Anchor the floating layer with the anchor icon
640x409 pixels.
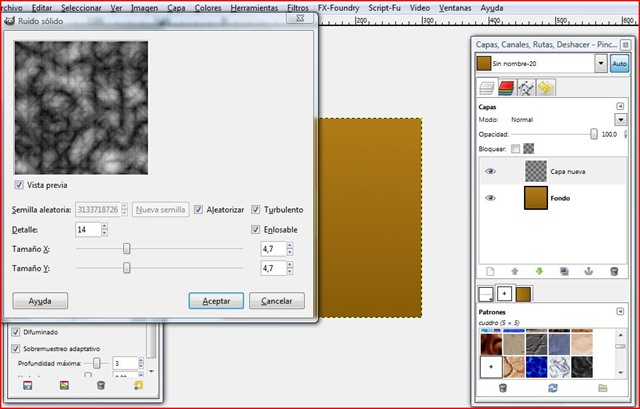click(x=589, y=271)
